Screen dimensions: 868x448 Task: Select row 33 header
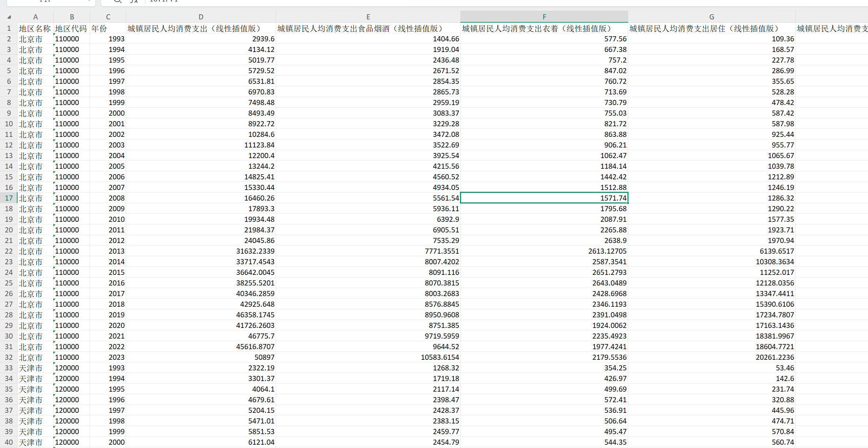[x=9, y=368]
